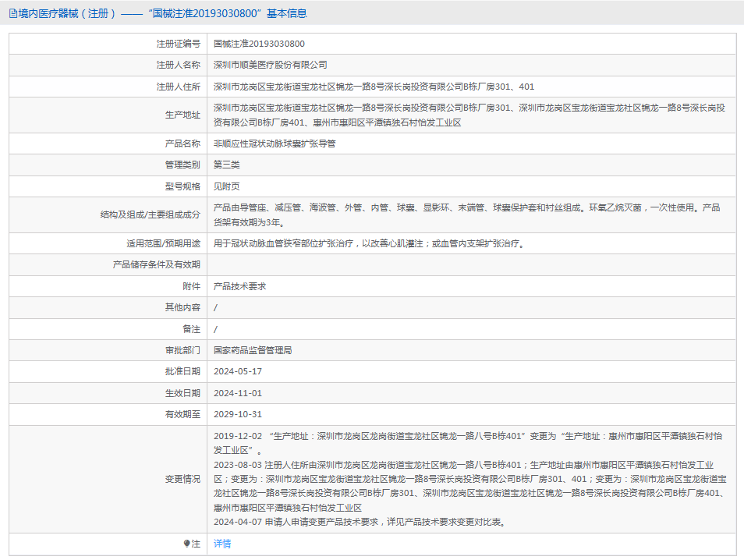Image resolution: width=744 pixels, height=560 pixels.
Task: Click the 注册人住所 label
Action: click(x=179, y=87)
